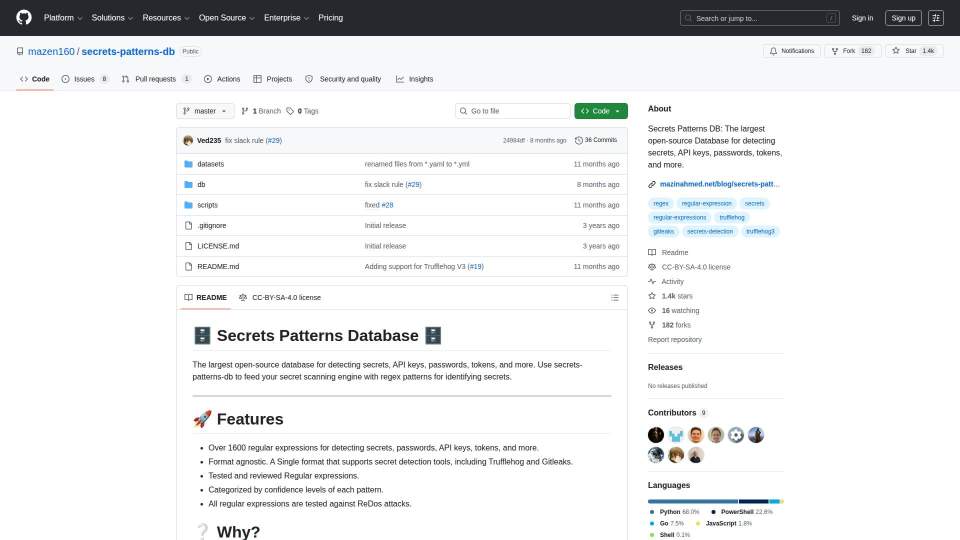Open the GitHub home logo

[x=24, y=18]
